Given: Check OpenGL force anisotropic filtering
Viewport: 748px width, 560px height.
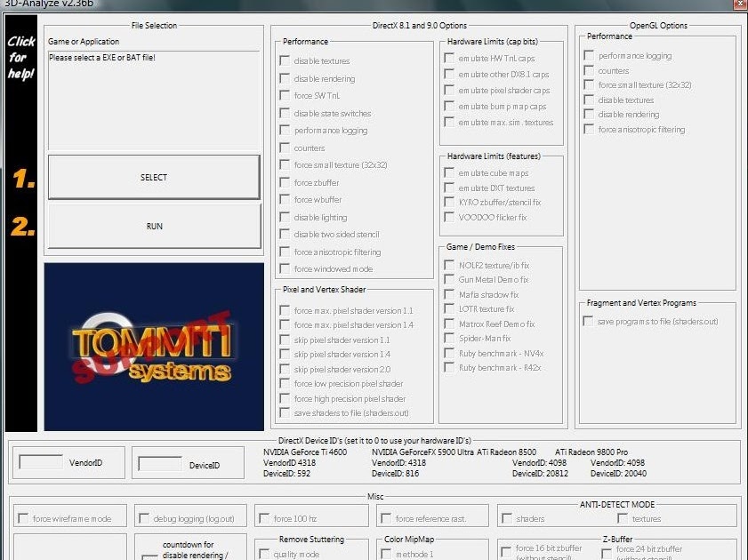Looking at the screenshot, I should coord(589,129).
